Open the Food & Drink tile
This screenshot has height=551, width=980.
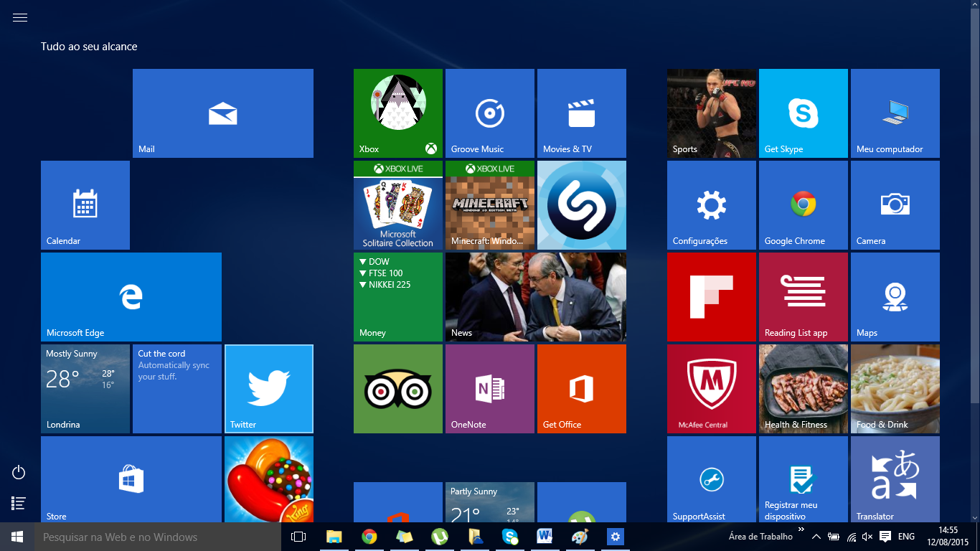pos(895,389)
